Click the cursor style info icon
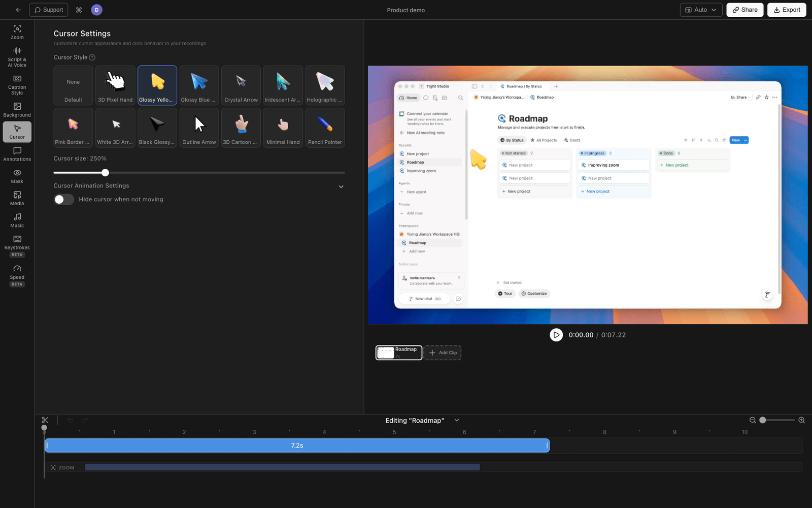The image size is (812, 508). (x=92, y=57)
